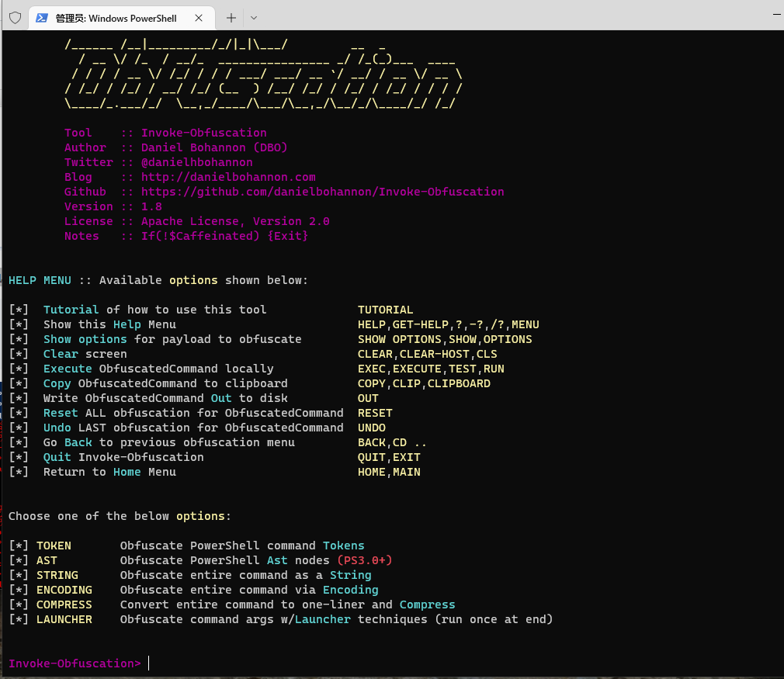Click the @danielhbohannon Twitter handle
The height and width of the screenshot is (679, 784).
(196, 162)
